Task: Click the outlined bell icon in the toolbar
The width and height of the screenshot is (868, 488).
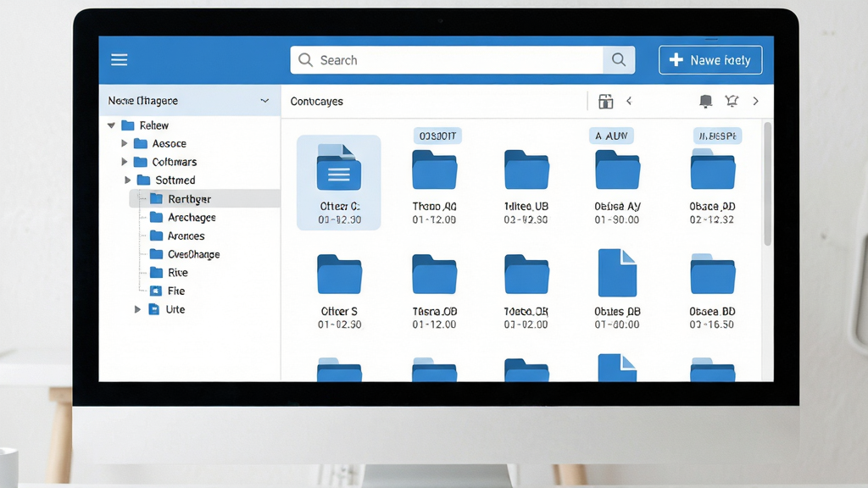Action: [732, 101]
